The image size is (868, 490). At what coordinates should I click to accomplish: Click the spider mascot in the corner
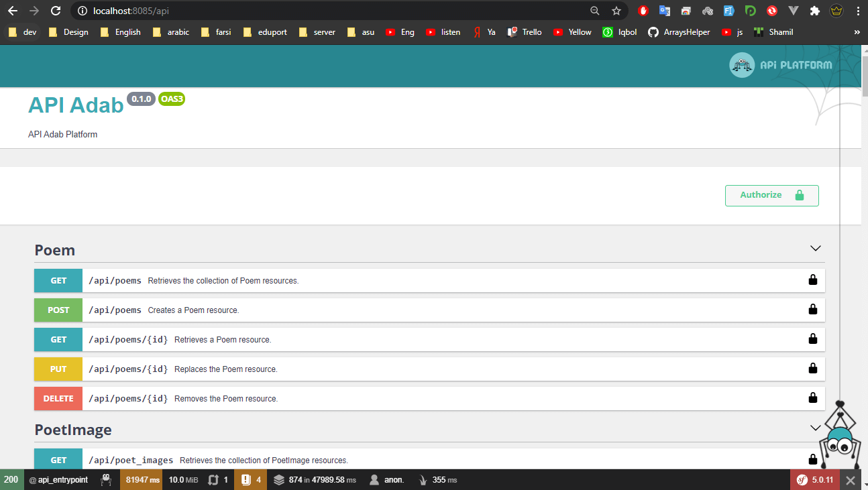pyautogui.click(x=840, y=436)
